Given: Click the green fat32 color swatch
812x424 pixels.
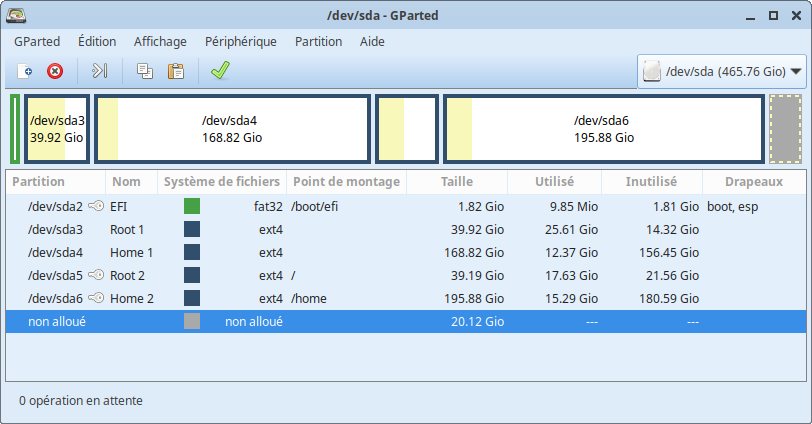Looking at the screenshot, I should point(192,206).
